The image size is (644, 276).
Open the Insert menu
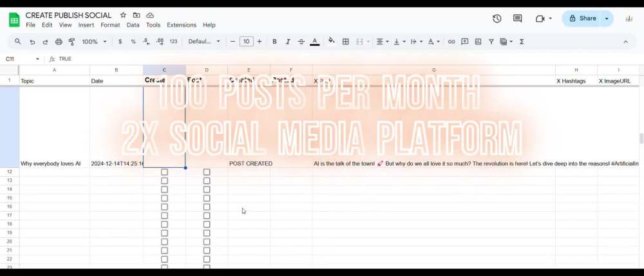[86, 25]
